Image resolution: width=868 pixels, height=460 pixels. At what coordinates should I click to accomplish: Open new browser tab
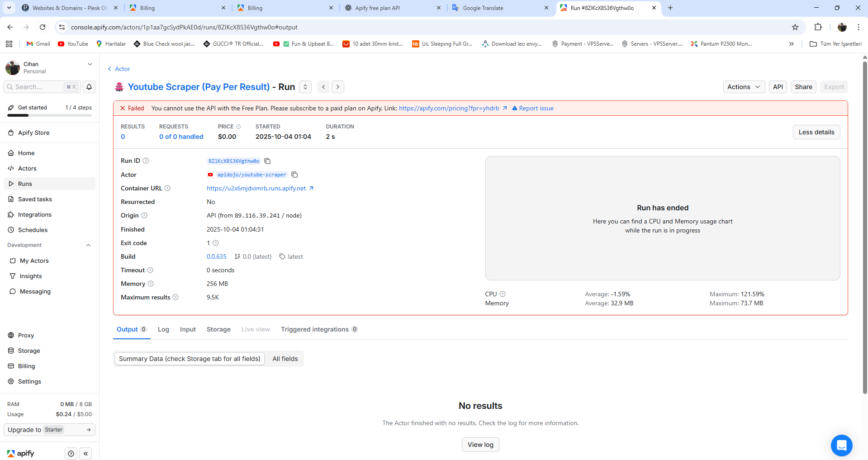(x=670, y=8)
